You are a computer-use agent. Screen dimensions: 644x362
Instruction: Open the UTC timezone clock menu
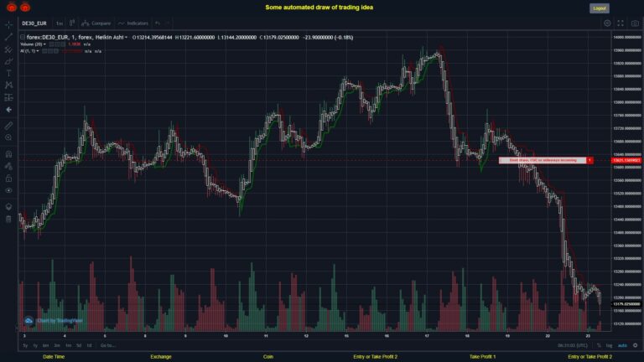click(573, 345)
